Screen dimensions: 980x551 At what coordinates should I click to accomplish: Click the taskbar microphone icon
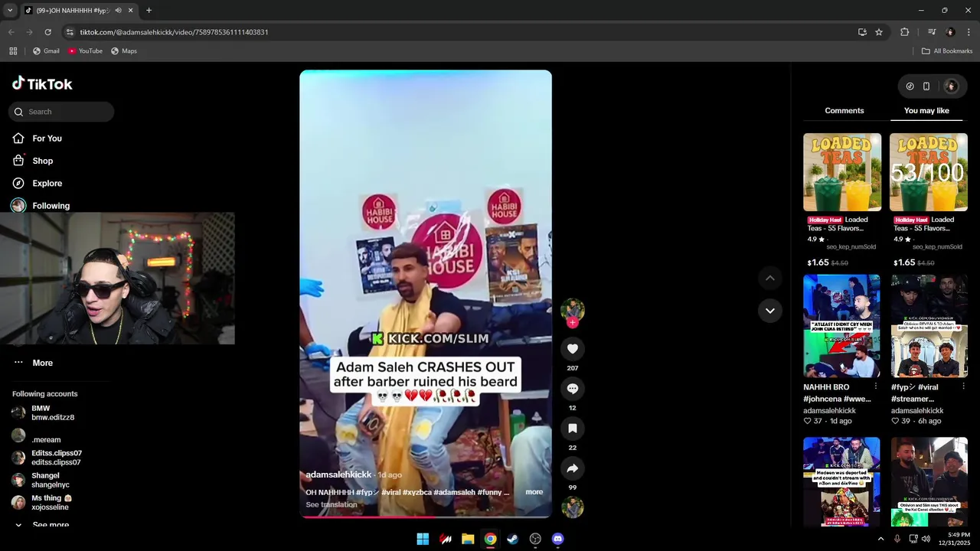[x=897, y=539]
